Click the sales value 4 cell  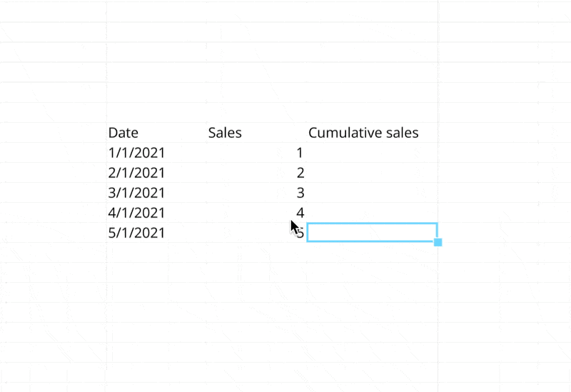click(x=300, y=213)
